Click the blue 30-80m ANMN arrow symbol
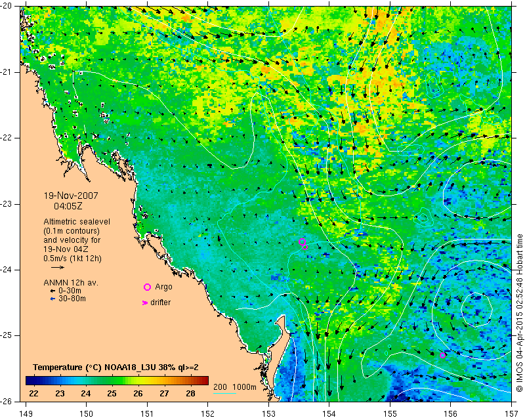 (x=52, y=299)
